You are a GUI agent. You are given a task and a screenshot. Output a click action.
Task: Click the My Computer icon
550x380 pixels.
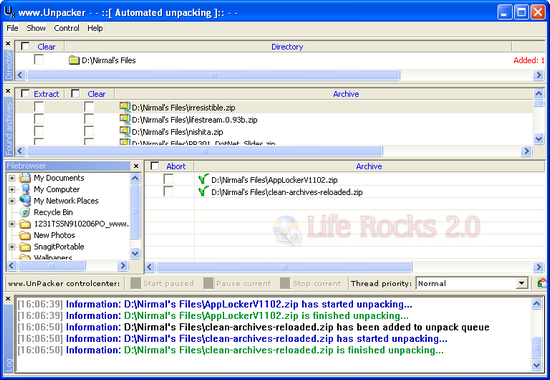(25, 189)
